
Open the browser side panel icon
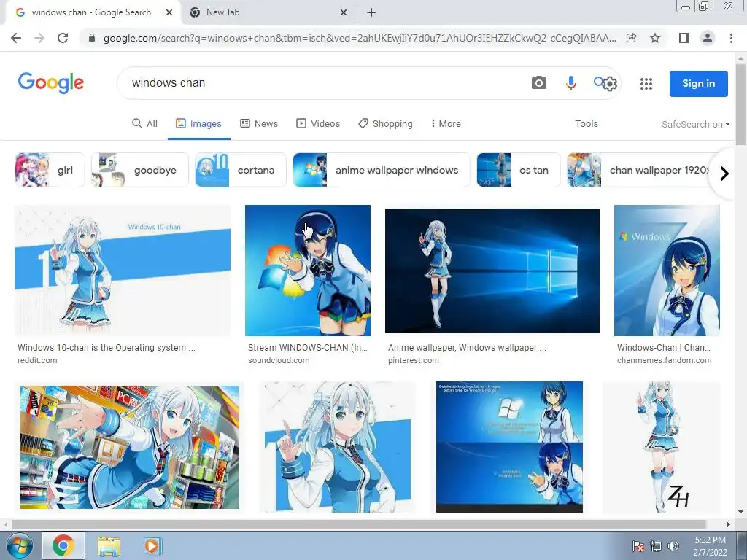click(684, 38)
